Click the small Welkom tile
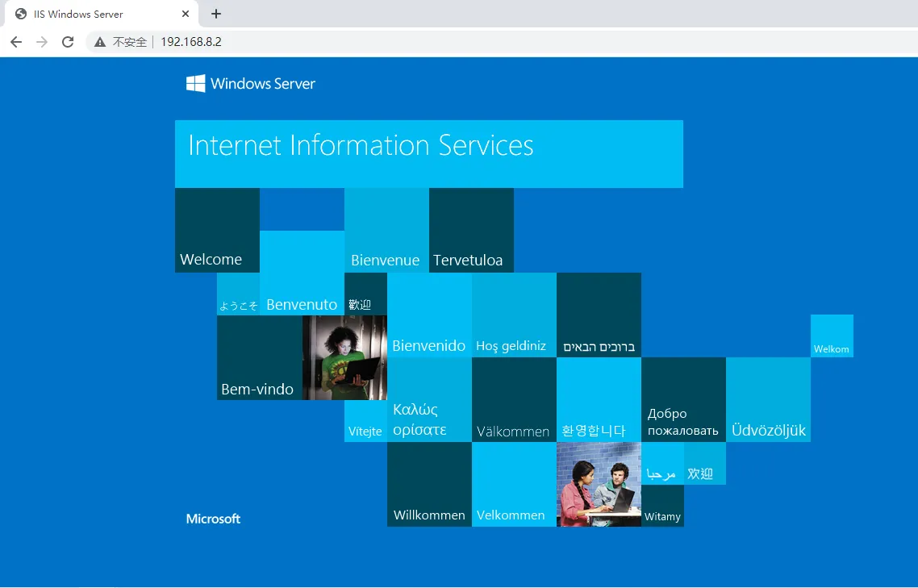This screenshot has height=588, width=918. coord(832,336)
